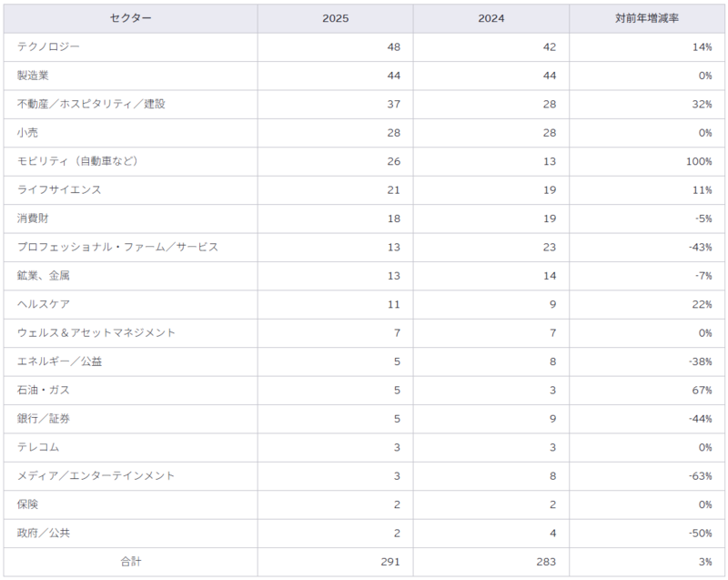Select the 石油・ガス row label
Viewport: 728px width, 580px height.
point(130,390)
